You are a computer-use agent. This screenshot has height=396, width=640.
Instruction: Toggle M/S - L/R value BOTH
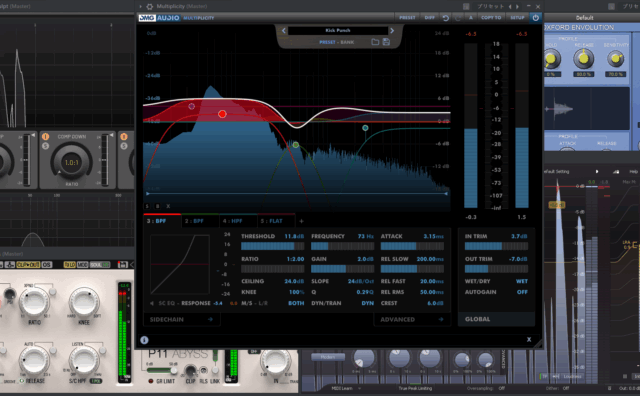(x=296, y=303)
